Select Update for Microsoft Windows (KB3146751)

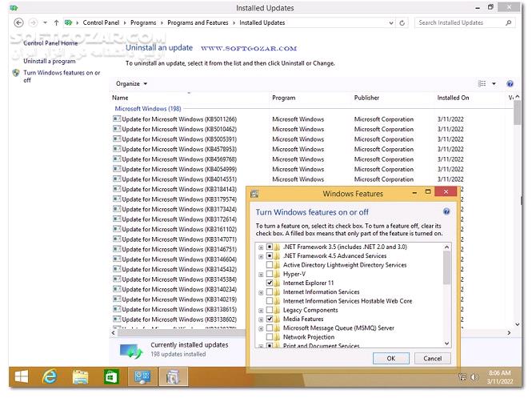click(x=179, y=249)
